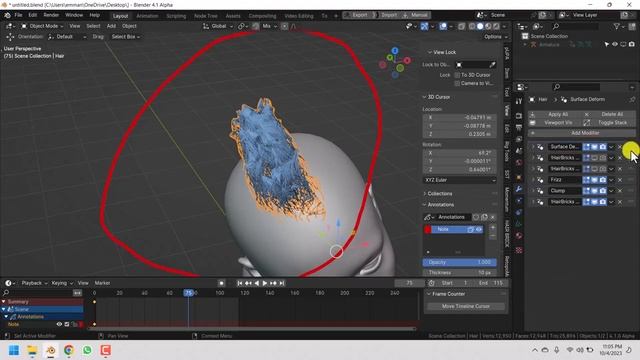
Task: Toggle Clump render camera icon
Action: (x=603, y=191)
